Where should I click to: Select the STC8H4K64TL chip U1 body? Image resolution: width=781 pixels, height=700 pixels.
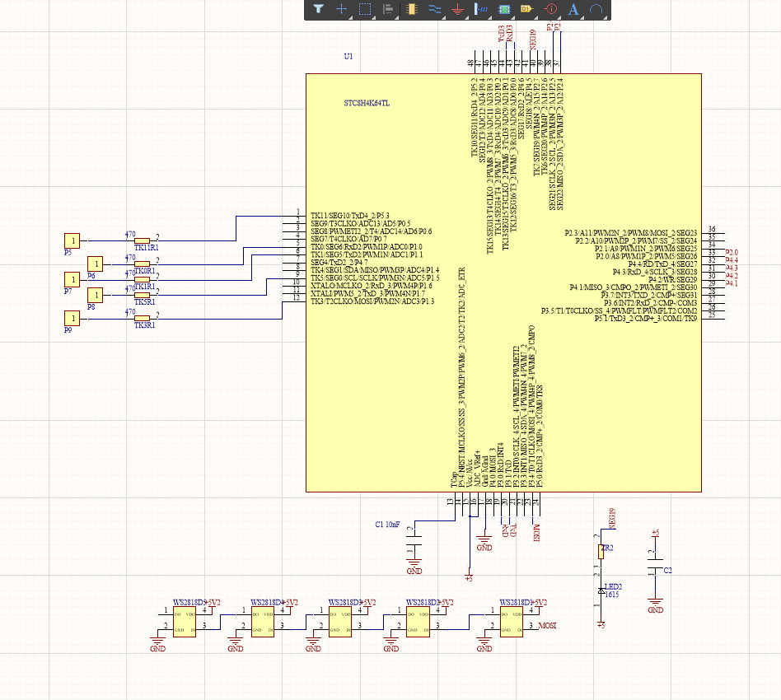503,283
